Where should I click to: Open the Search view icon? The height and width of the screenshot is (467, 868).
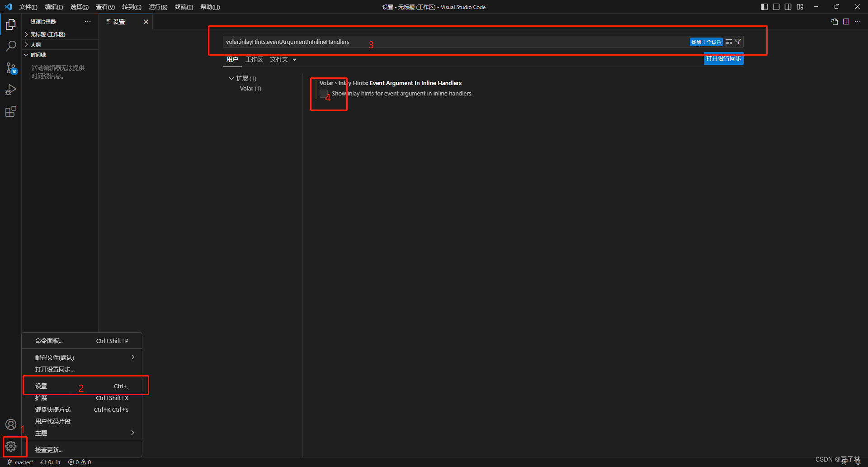pos(11,46)
